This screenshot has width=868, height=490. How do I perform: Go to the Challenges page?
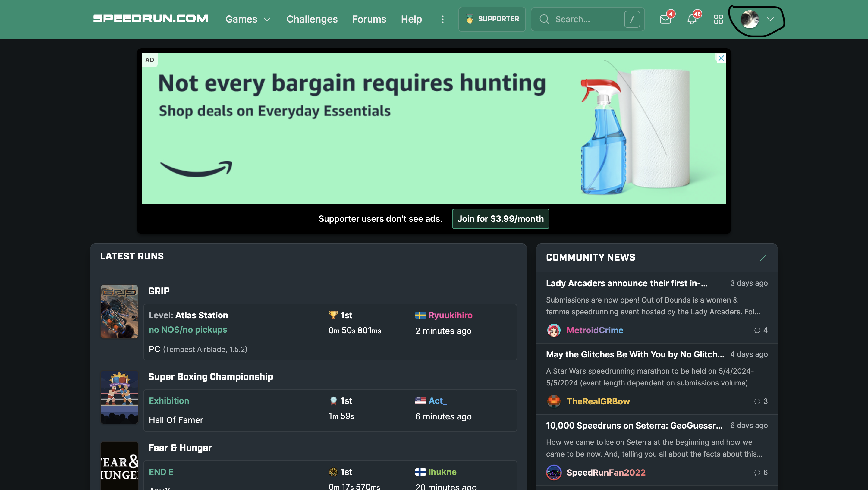point(312,19)
